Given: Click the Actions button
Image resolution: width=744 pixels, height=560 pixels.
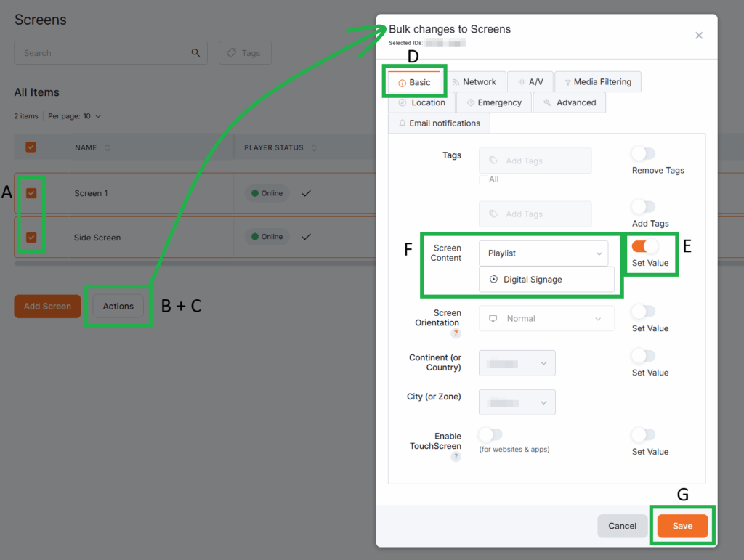Looking at the screenshot, I should pyautogui.click(x=118, y=307).
